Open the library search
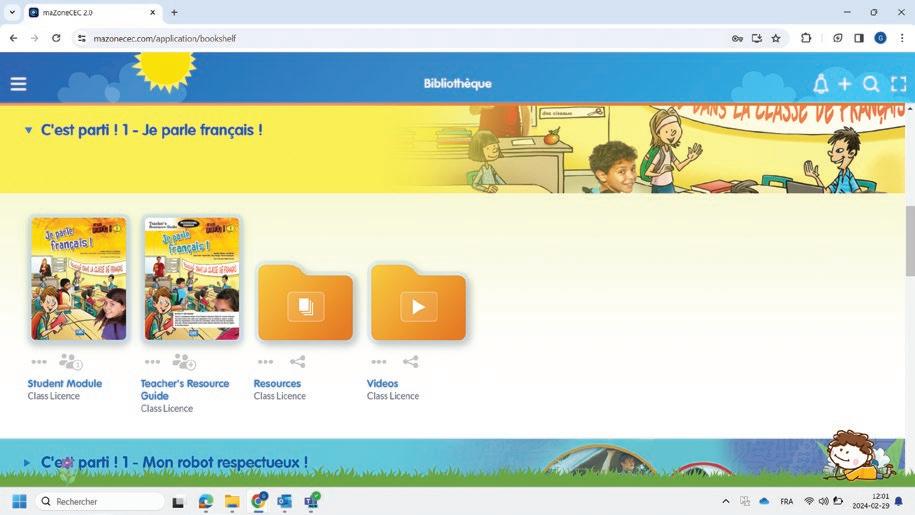The height and width of the screenshot is (515, 915). [871, 84]
